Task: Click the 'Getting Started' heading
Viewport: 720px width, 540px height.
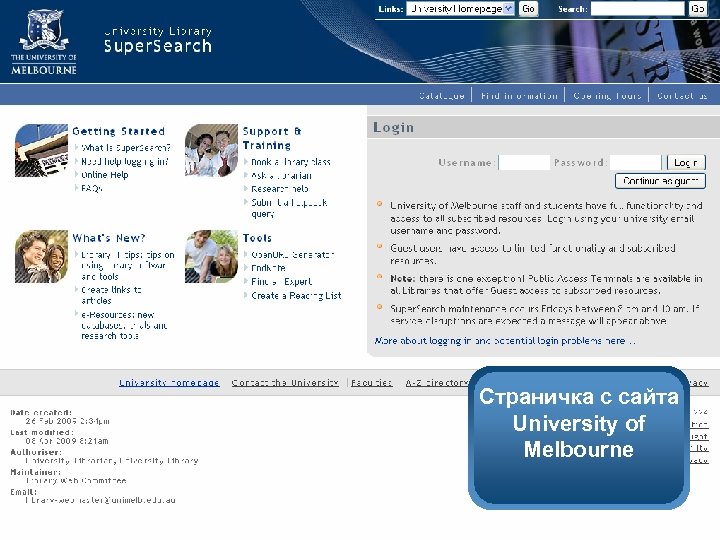Action: tap(118, 131)
